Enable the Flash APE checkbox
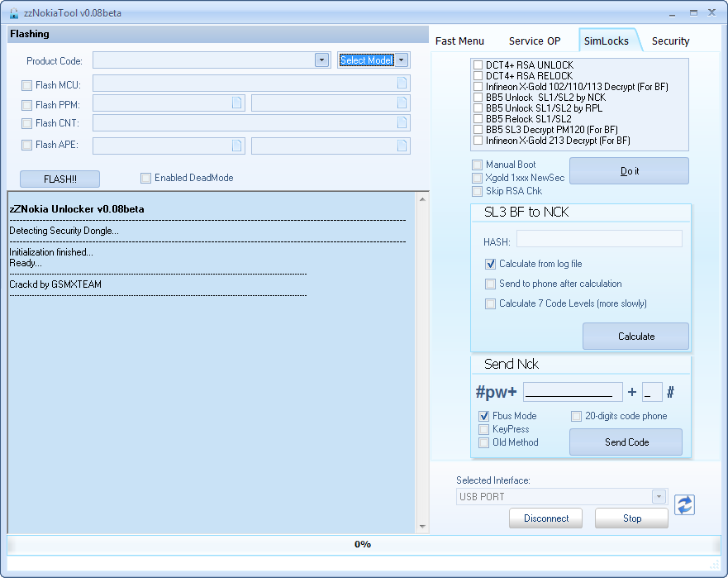 [27, 145]
